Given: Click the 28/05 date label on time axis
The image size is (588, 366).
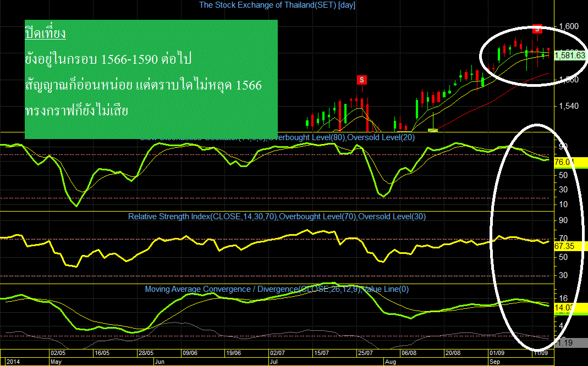Looking at the screenshot, I should pos(146,353).
